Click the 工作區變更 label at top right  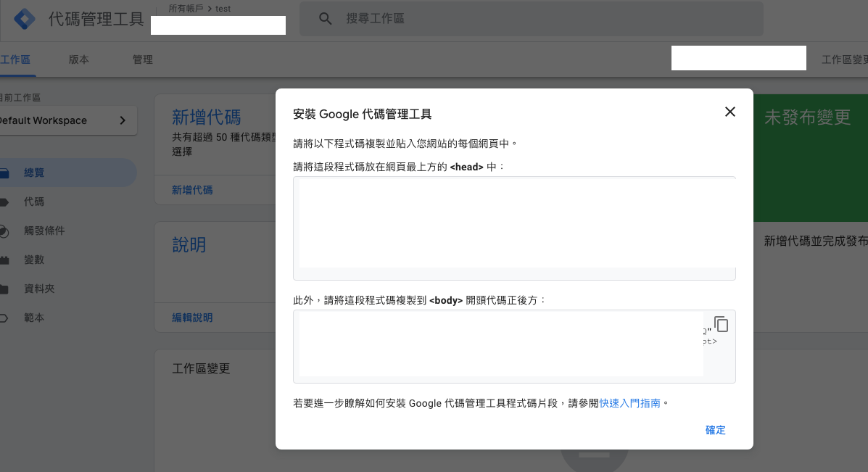coord(844,59)
